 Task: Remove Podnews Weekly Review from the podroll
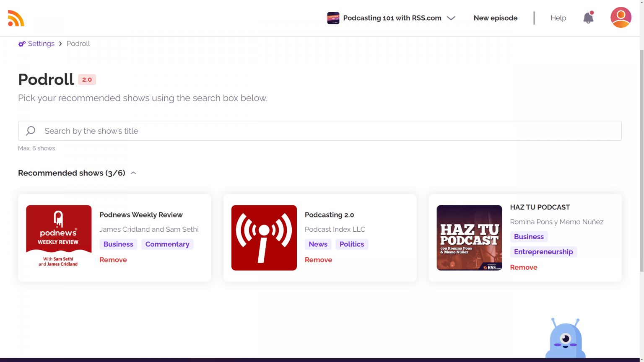tap(113, 260)
